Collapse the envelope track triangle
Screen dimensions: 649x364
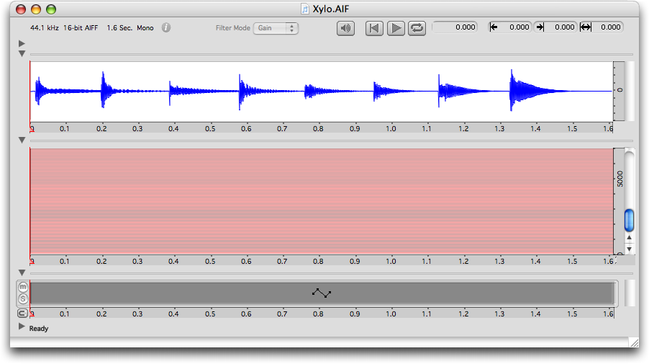[x=22, y=272]
